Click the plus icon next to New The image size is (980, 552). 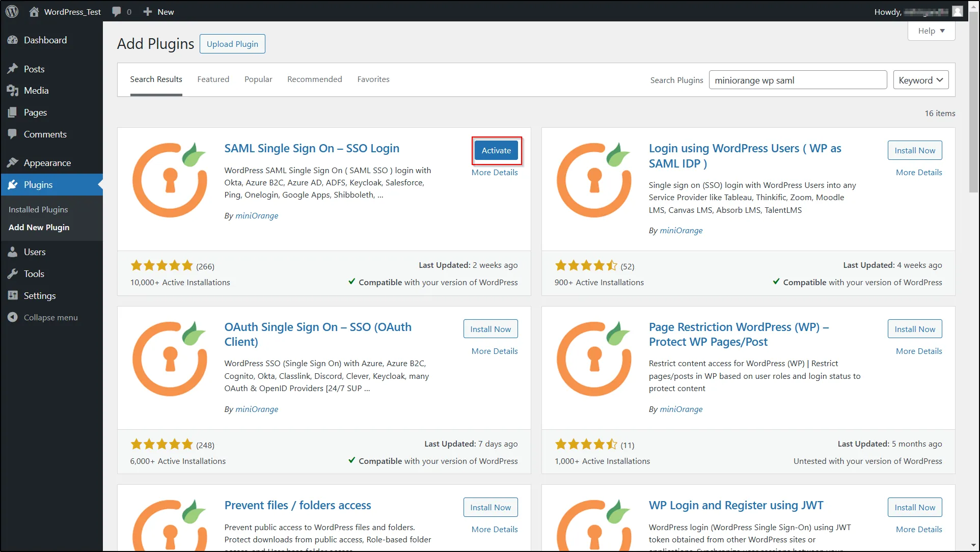point(147,12)
